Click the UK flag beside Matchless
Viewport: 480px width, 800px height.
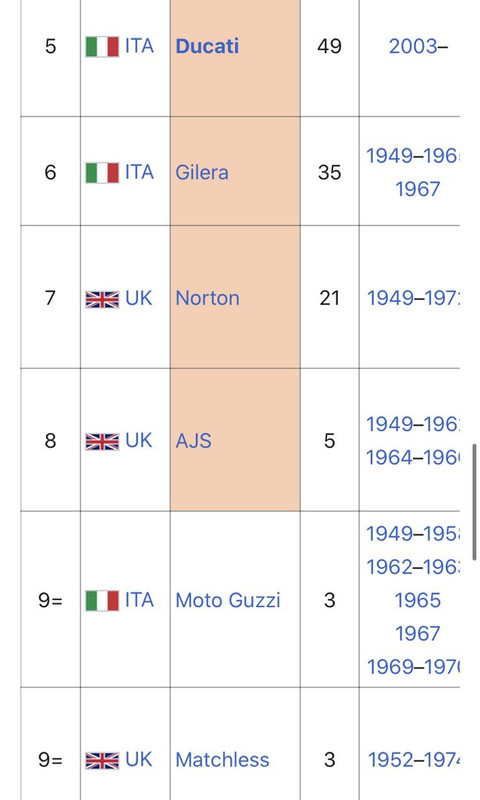(102, 760)
